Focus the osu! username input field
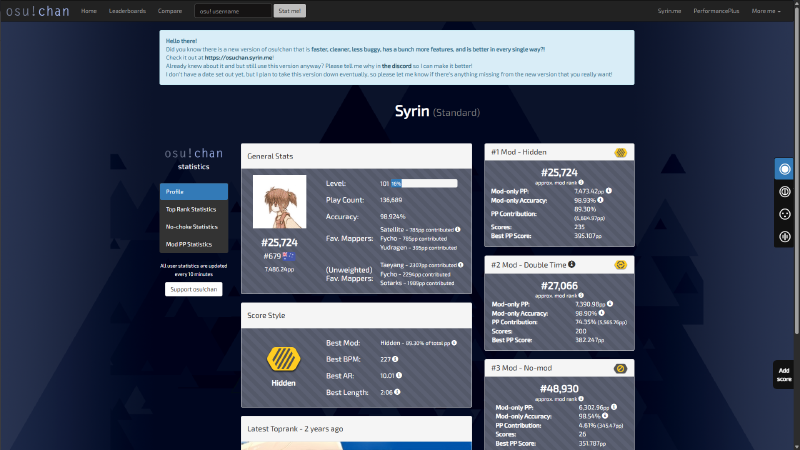The width and height of the screenshot is (800, 450). 233,11
